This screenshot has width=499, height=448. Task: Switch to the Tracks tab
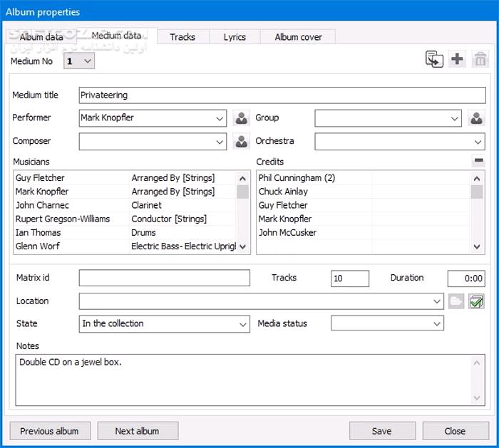(x=182, y=37)
